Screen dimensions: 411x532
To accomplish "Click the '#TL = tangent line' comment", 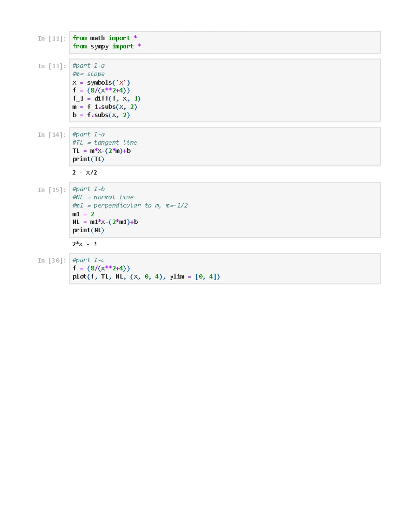I will coord(104,143).
